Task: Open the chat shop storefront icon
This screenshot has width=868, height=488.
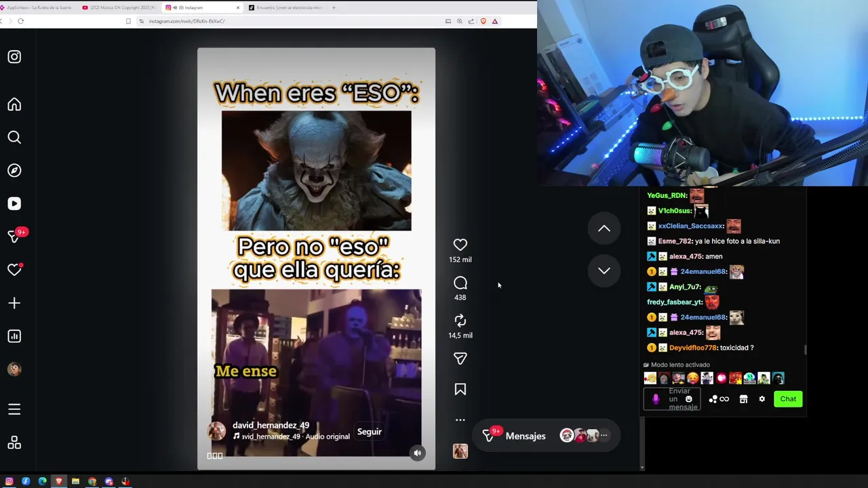Action: pos(743,399)
